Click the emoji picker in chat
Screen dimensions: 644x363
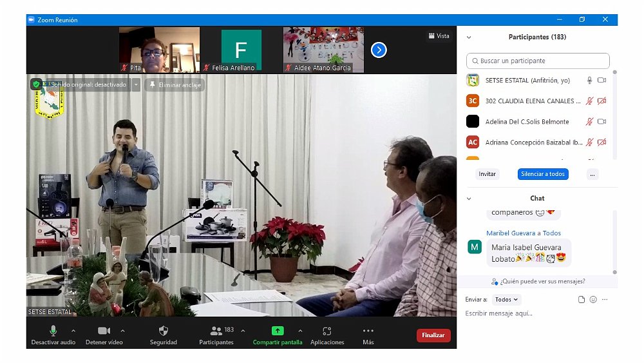tap(593, 300)
